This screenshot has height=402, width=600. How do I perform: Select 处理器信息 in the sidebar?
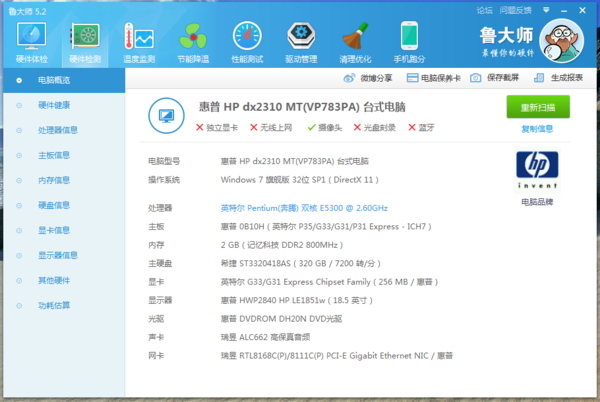(x=58, y=130)
